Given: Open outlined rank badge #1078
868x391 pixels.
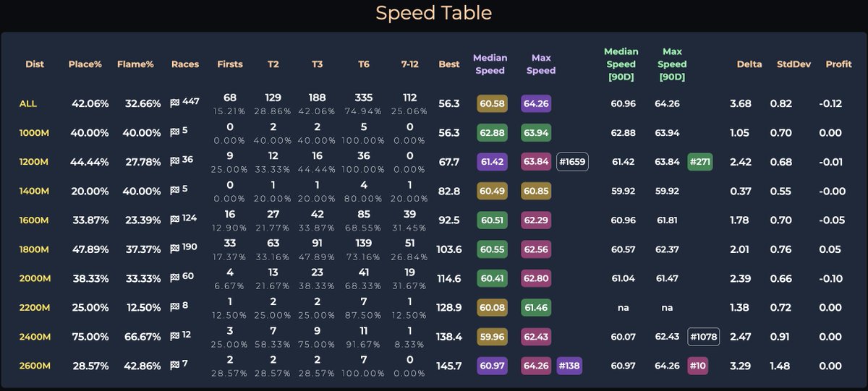Looking at the screenshot, I should [704, 337].
